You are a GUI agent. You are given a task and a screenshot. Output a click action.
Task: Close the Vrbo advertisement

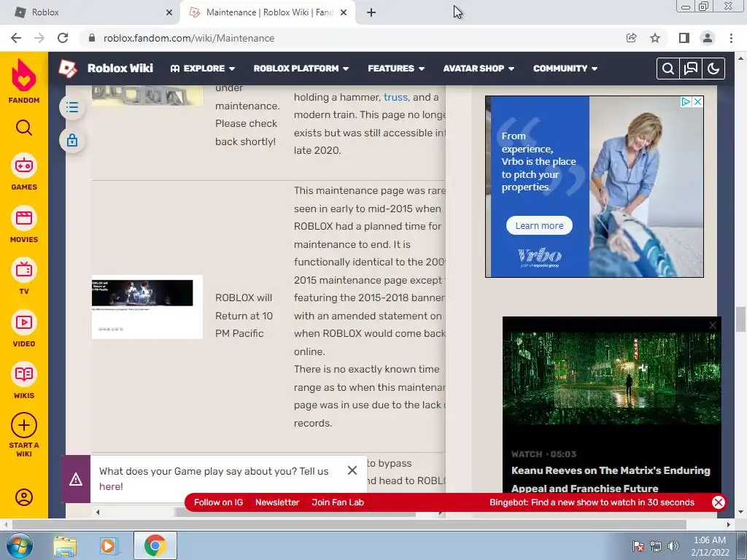pos(697,101)
